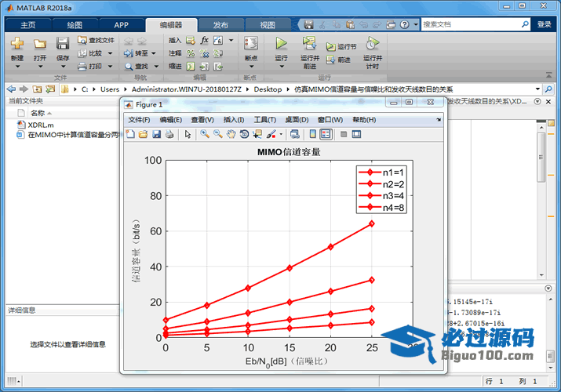Click the Rotate 3D tool icon
The height and width of the screenshot is (392, 561).
tap(244, 134)
